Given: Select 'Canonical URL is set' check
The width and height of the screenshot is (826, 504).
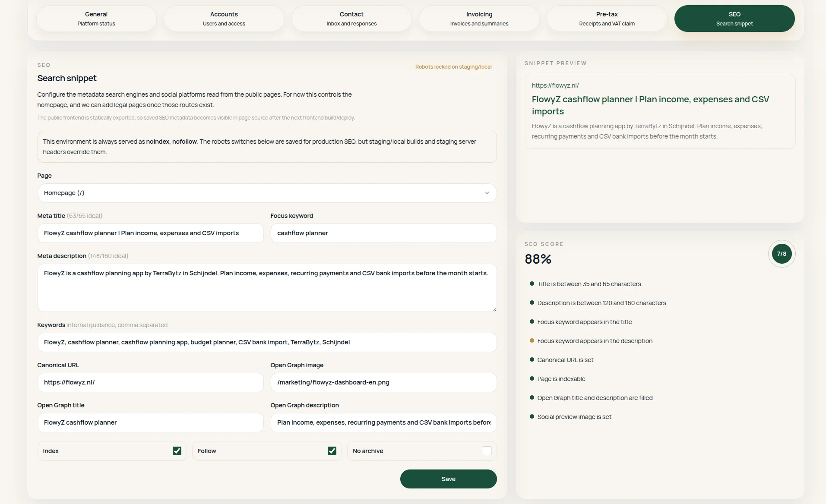Looking at the screenshot, I should 565,360.
